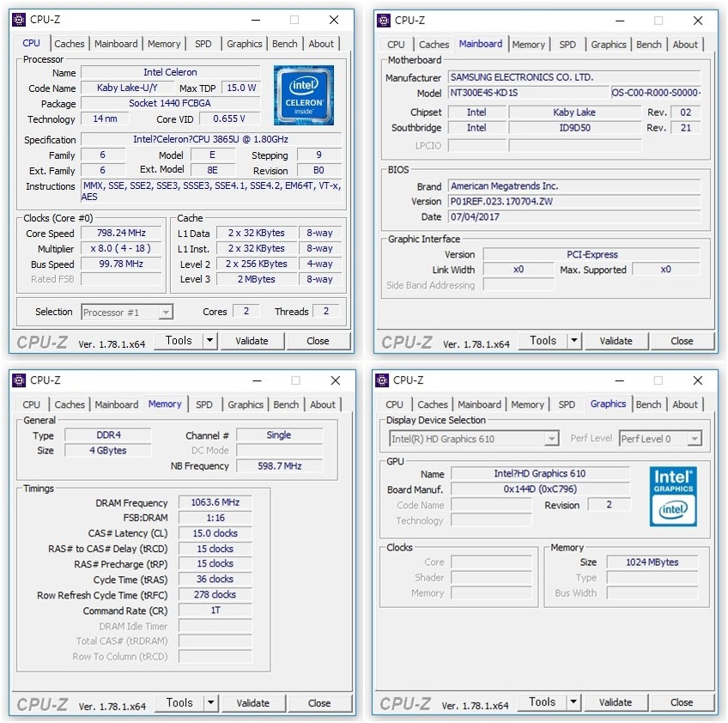Screen dimensions: 728x723
Task: Open the SPD tab in the Mainboard window
Action: click(567, 45)
